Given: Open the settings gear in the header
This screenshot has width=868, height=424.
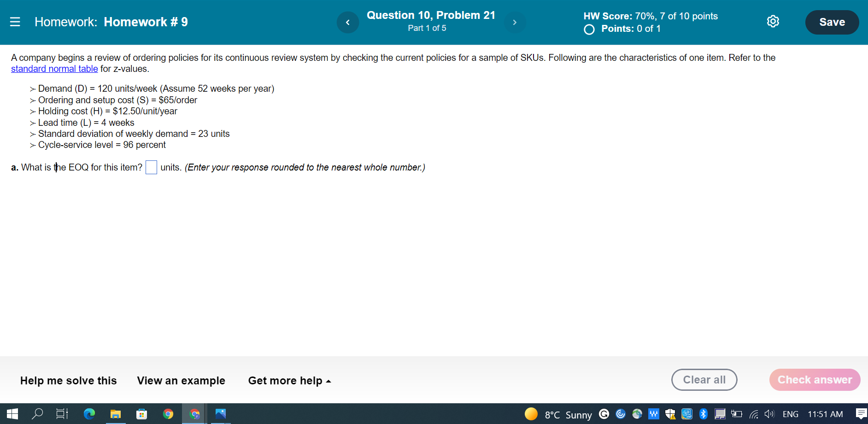Looking at the screenshot, I should 773,21.
